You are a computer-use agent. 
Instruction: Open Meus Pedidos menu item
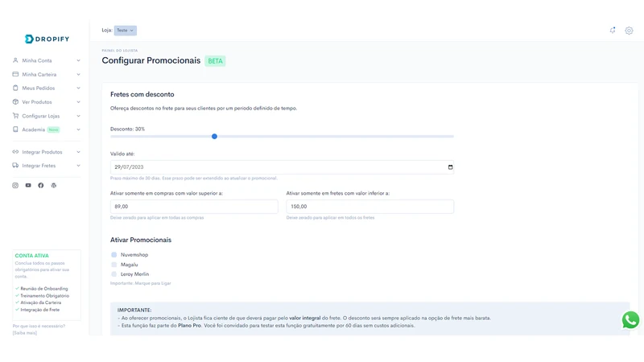(47, 88)
